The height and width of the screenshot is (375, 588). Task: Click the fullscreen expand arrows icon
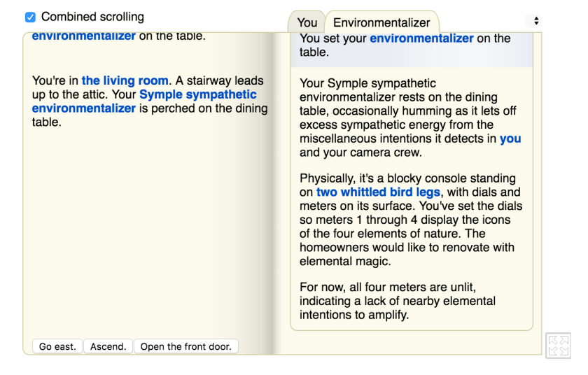tap(558, 346)
